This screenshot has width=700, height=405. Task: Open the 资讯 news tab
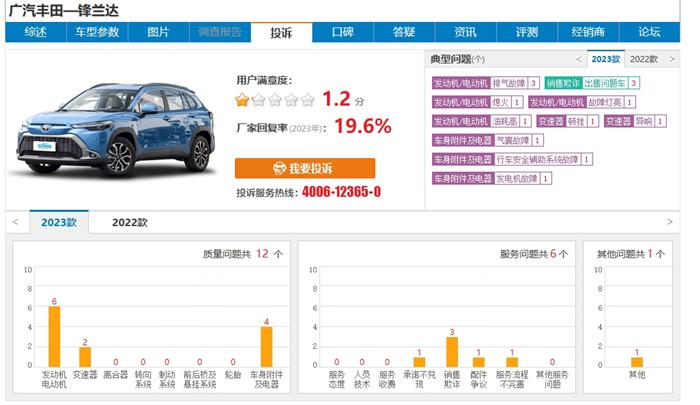[466, 32]
